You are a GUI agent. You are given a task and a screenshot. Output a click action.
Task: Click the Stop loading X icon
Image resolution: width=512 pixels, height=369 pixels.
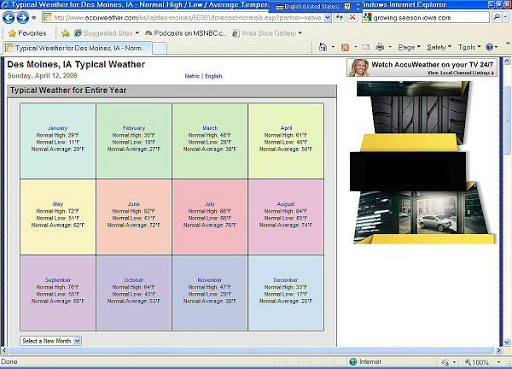(x=352, y=17)
